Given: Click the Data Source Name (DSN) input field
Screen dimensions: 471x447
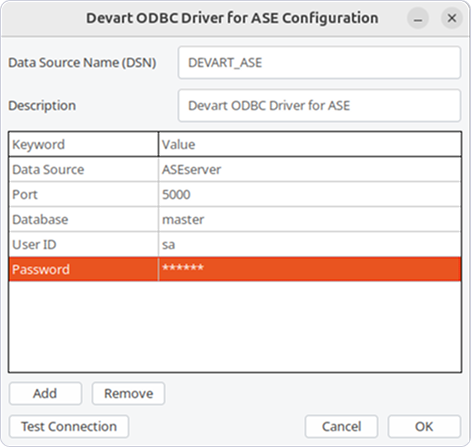Looking at the screenshot, I should coord(319,63).
